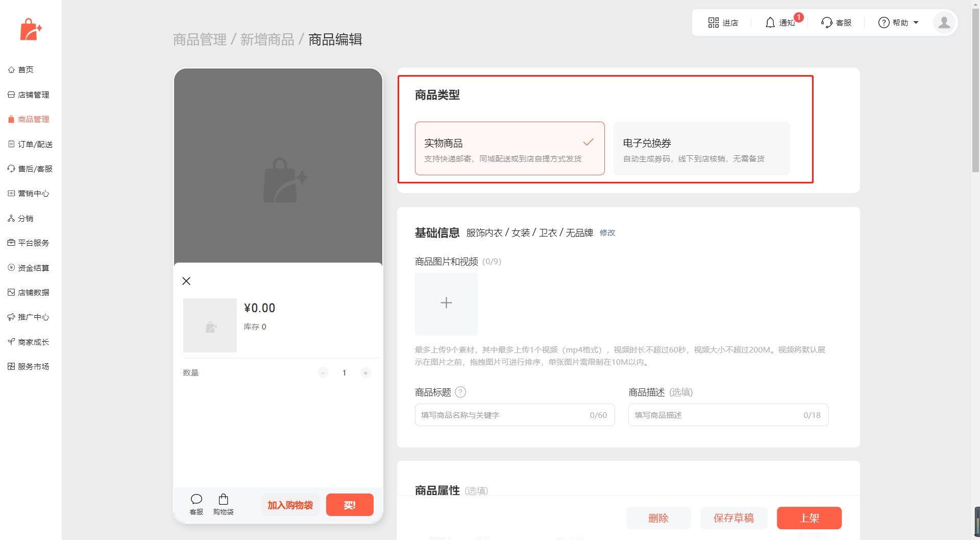This screenshot has width=980, height=540.
Task: Open the user avatar menu
Action: coord(944,22)
